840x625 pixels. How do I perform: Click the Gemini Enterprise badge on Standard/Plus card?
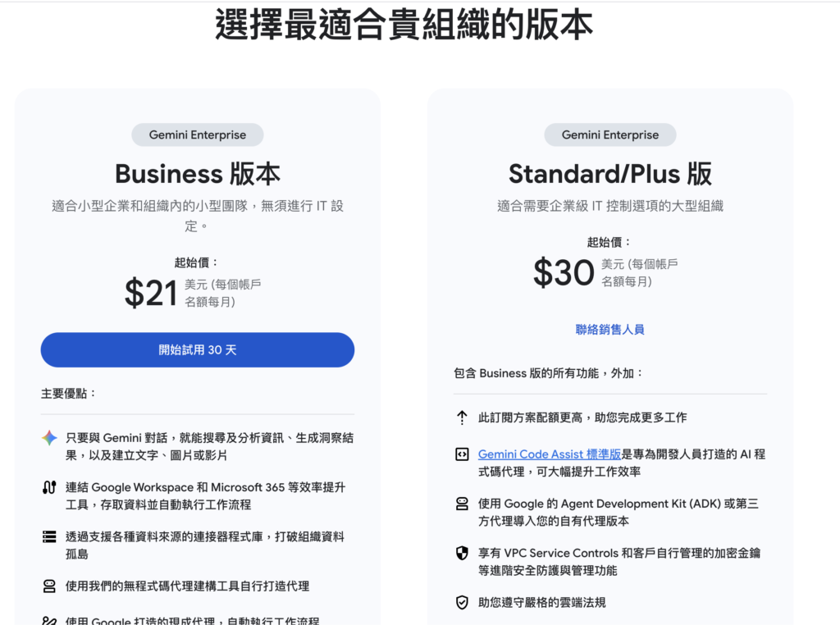pyautogui.click(x=609, y=135)
